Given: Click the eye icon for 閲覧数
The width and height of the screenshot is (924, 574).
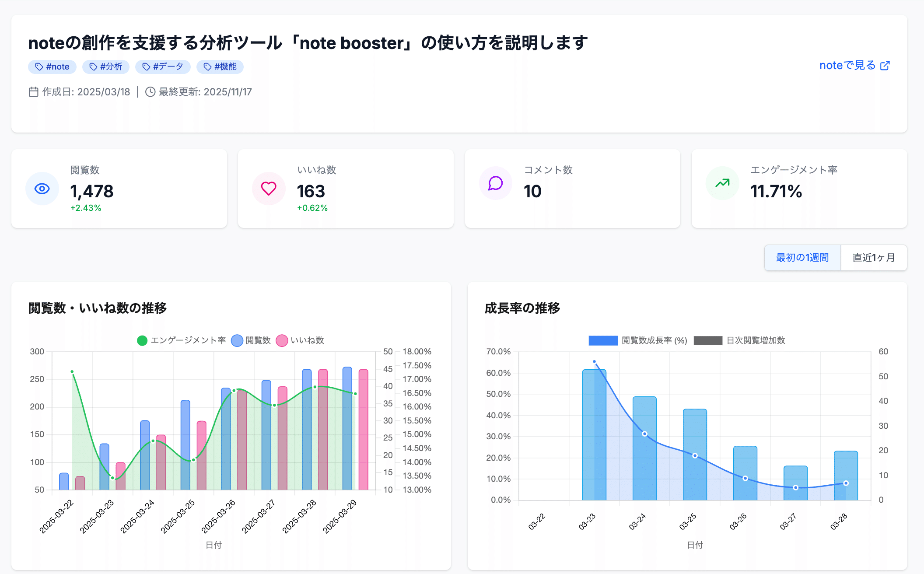Looking at the screenshot, I should coord(42,189).
